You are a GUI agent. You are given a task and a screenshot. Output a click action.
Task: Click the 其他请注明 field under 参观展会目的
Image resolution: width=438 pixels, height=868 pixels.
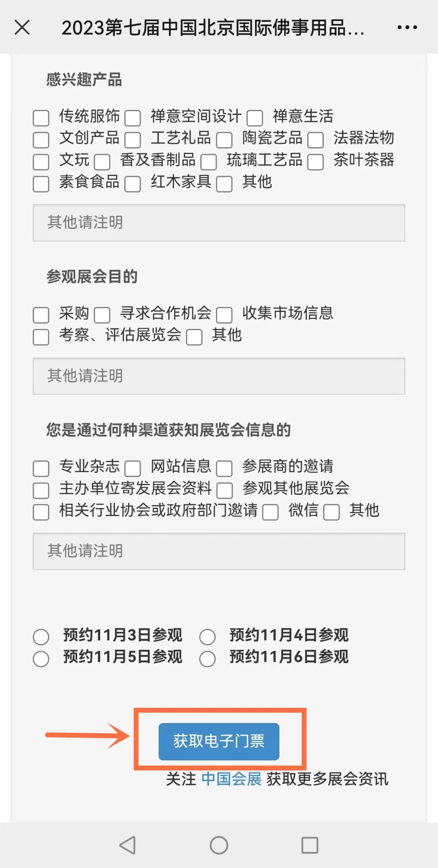tap(219, 376)
